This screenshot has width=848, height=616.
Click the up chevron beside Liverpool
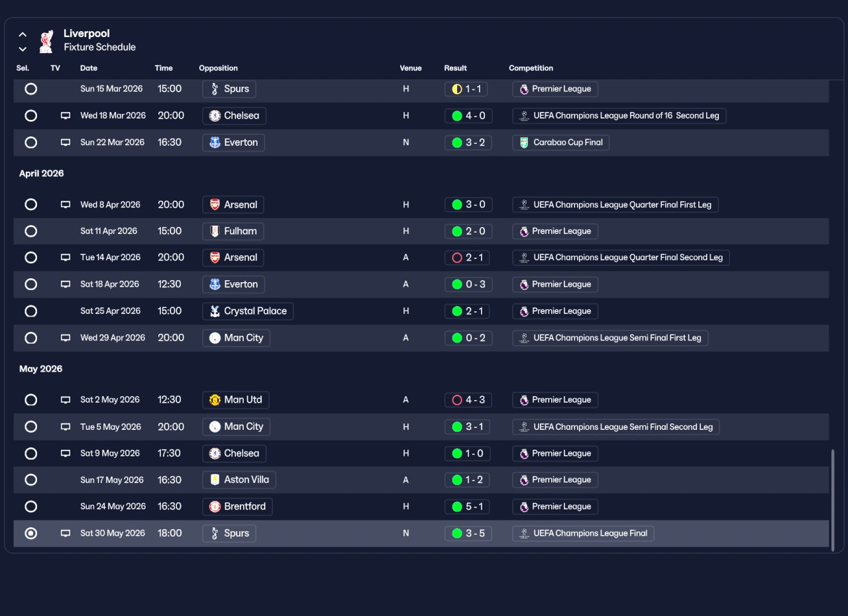[x=23, y=34]
